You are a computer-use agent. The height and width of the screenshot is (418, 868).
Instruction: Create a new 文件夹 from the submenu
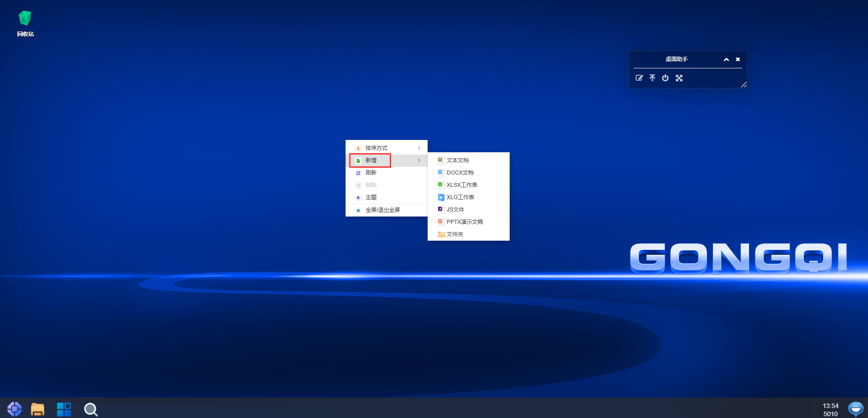pyautogui.click(x=469, y=234)
